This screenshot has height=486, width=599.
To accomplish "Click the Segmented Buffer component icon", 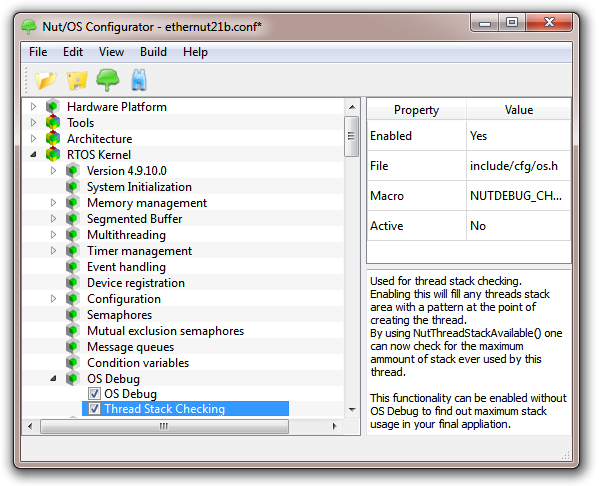I will pyautogui.click(x=73, y=219).
